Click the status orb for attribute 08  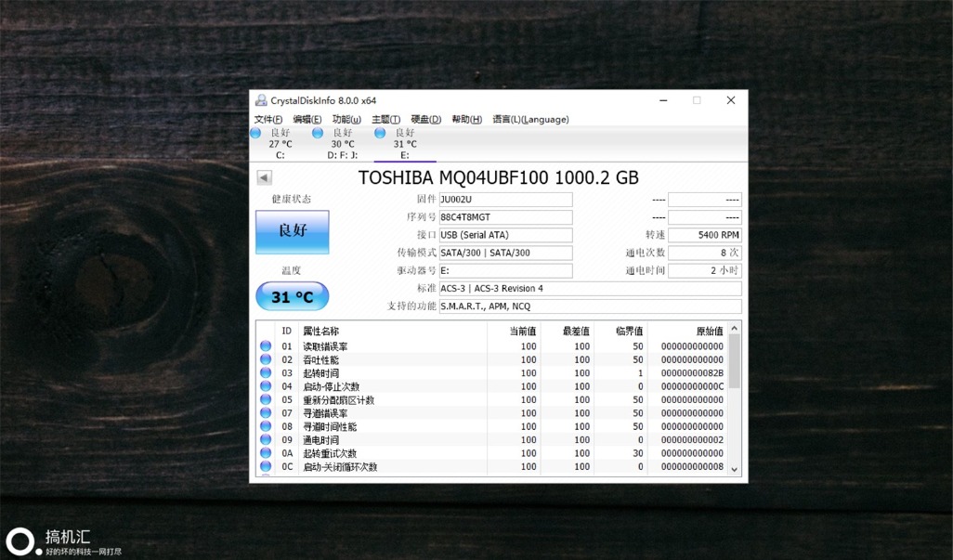pos(266,426)
